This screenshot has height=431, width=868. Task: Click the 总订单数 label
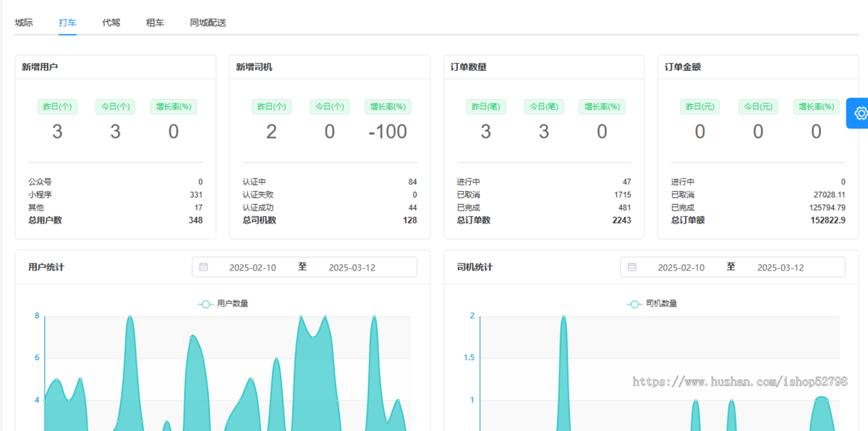click(x=473, y=221)
